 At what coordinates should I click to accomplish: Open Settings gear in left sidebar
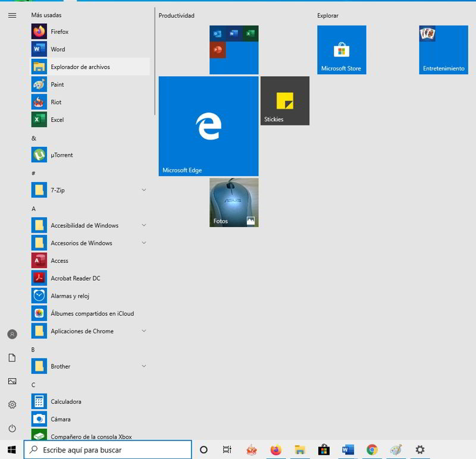(12, 405)
